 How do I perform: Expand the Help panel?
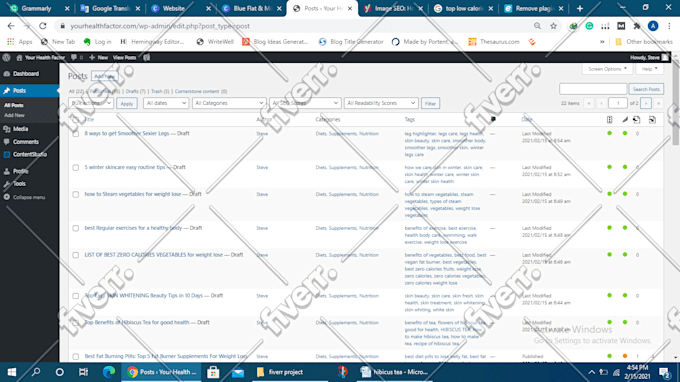649,69
